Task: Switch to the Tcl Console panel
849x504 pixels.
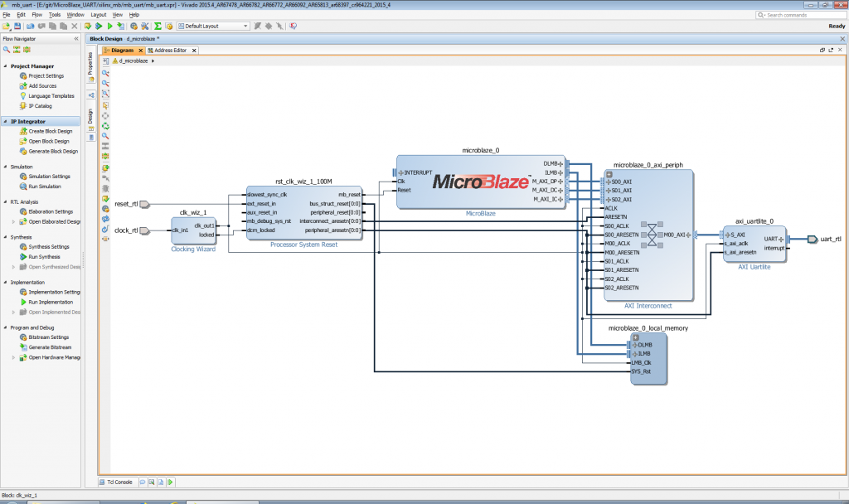Action: [x=114, y=482]
